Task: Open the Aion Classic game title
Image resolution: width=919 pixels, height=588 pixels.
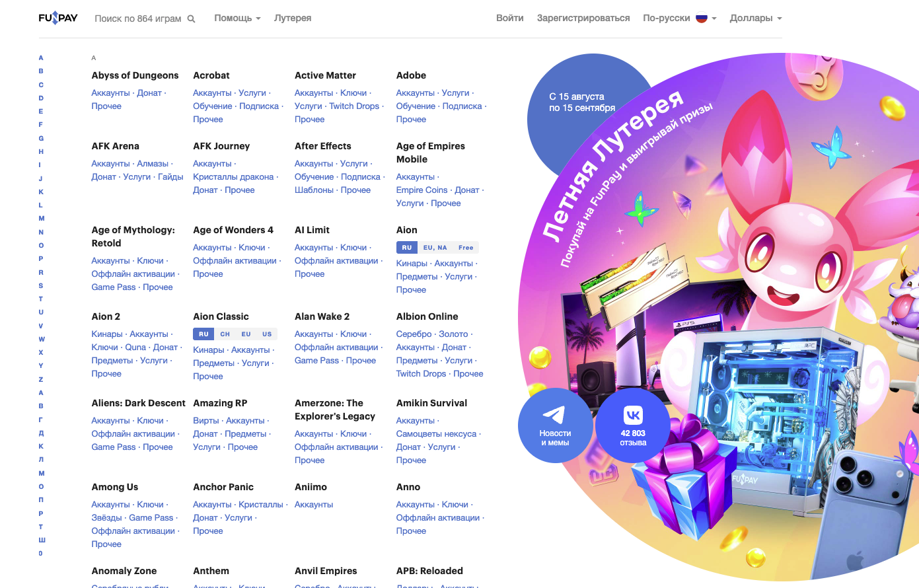Action: (221, 316)
